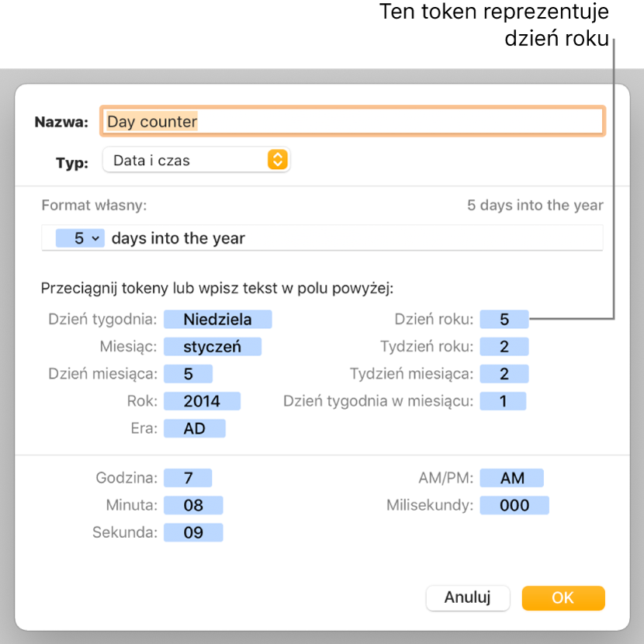Select the Milisekundy token 000
This screenshot has height=644, width=644.
coord(514,505)
